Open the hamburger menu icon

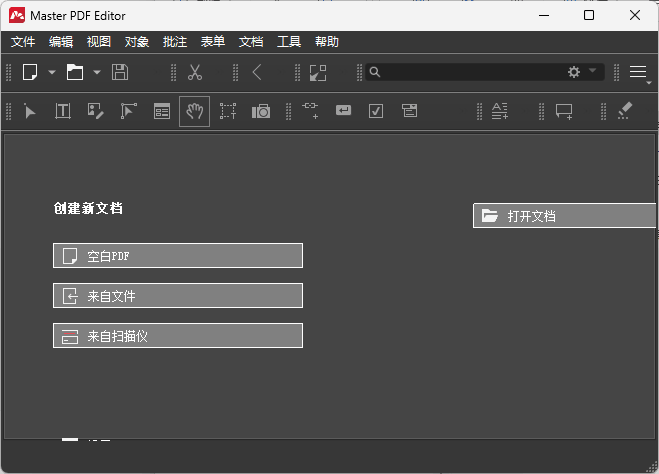click(638, 72)
